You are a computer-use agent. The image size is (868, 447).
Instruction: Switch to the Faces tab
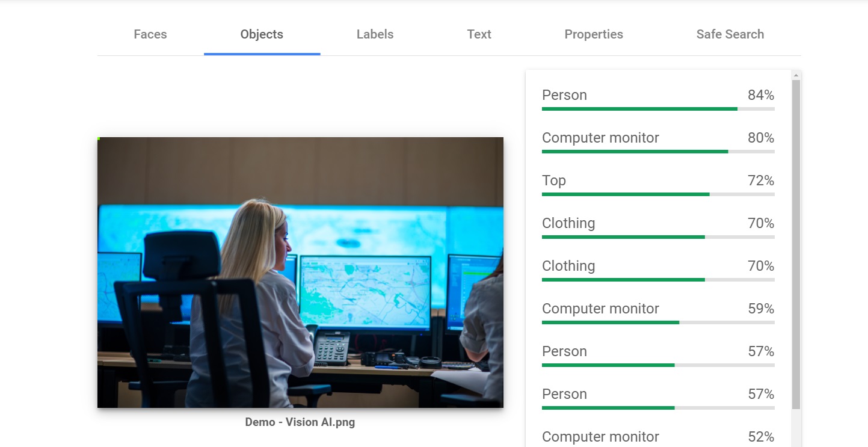coord(150,34)
